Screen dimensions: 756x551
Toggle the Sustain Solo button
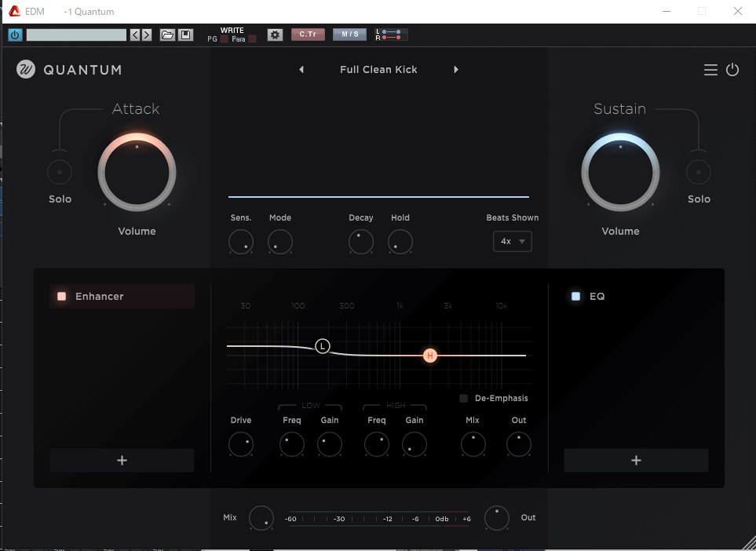[x=699, y=172]
